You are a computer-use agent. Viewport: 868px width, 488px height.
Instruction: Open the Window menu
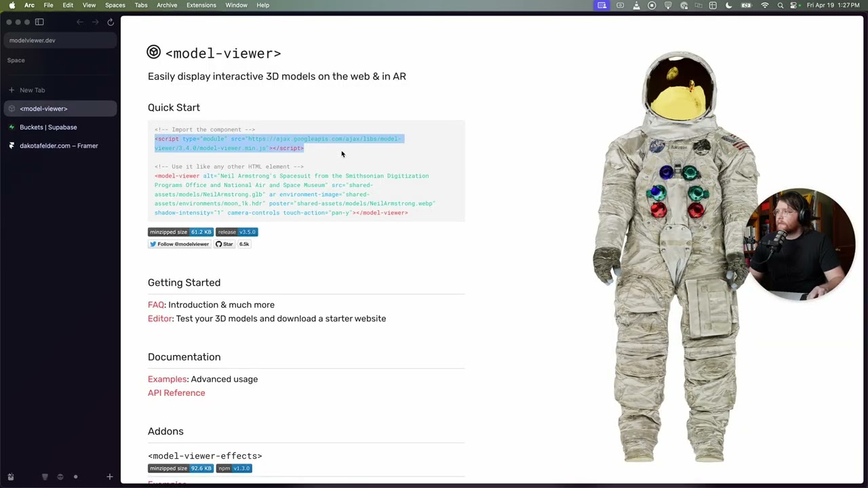237,5
